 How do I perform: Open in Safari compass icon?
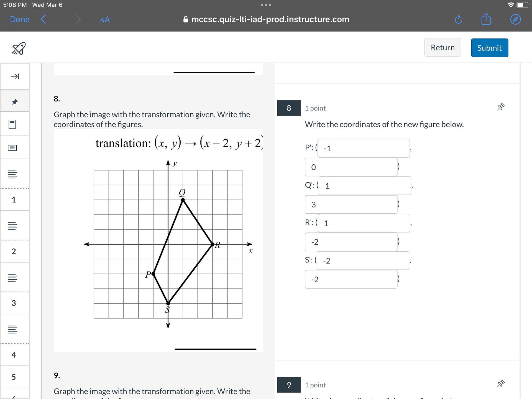click(x=515, y=19)
